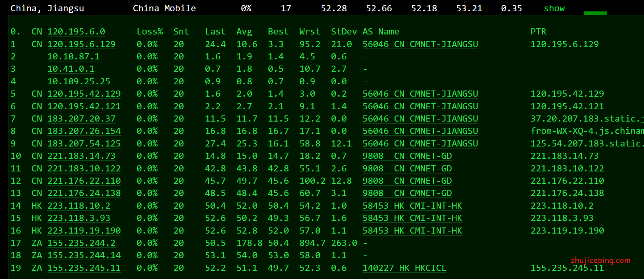Open AS link CMI-INT-HK in hop 16
Viewport: 644px width, 279px height.
tap(412, 231)
